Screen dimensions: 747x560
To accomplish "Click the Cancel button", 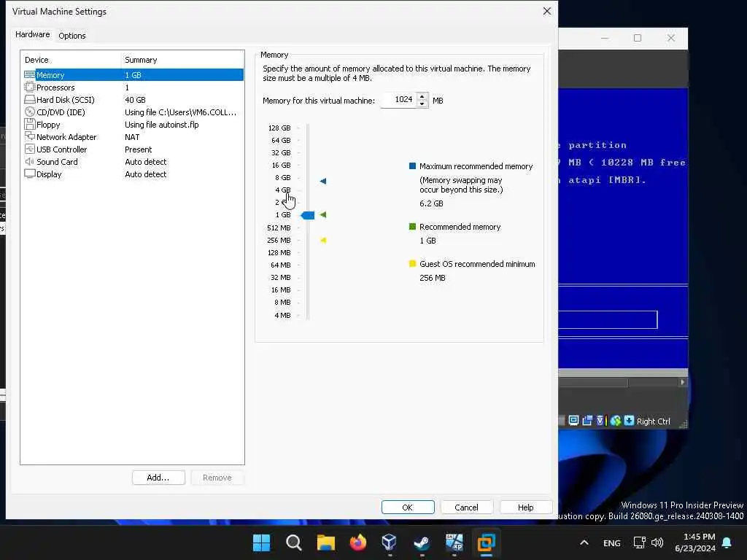I will [x=466, y=507].
